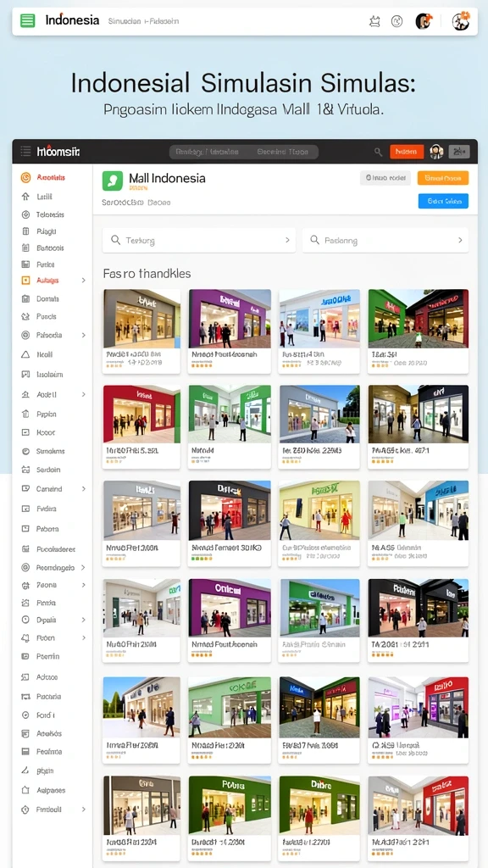
Task: Click the orange button in the Mall Indonesia header
Action: 443,178
